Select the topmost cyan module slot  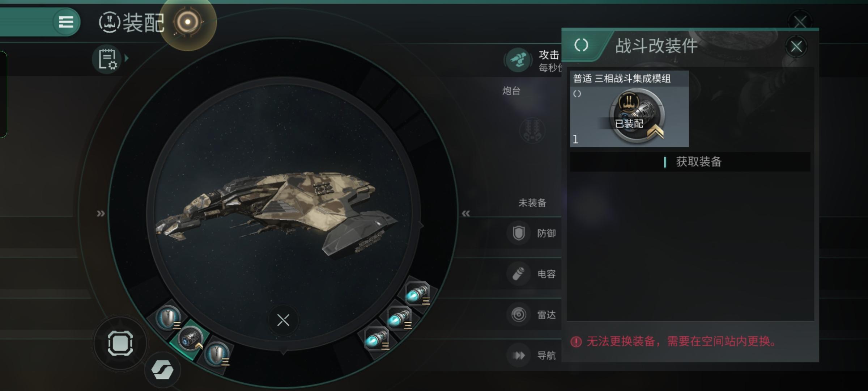tap(417, 293)
